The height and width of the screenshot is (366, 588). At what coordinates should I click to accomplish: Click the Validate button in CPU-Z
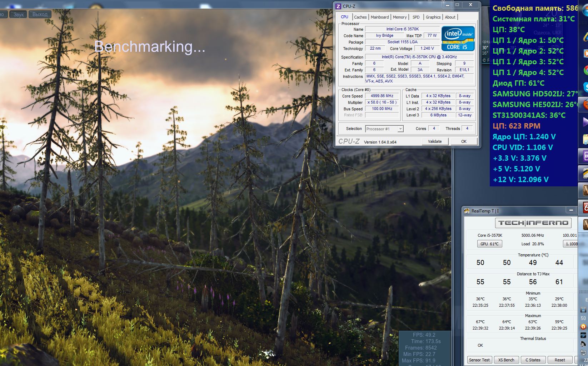[x=435, y=141]
